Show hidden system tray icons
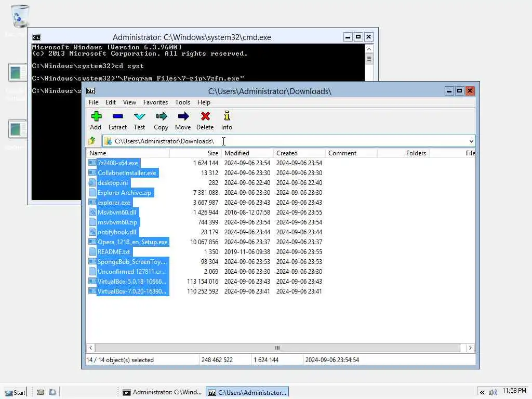The height and width of the screenshot is (399, 532). [482, 392]
